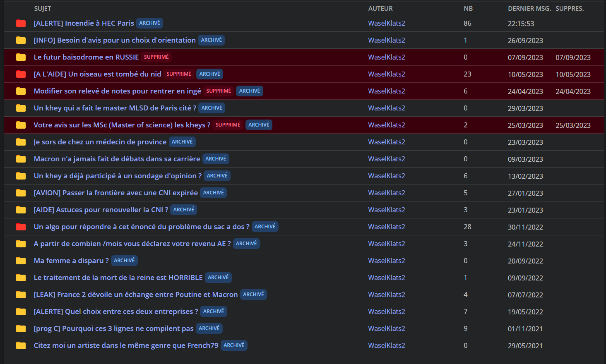Click the folder icon beside Je sors de chez un médecin
The image size is (606, 364).
[x=21, y=142]
